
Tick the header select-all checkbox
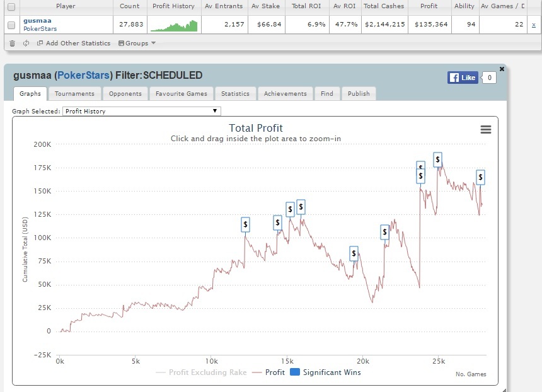(11, 6)
